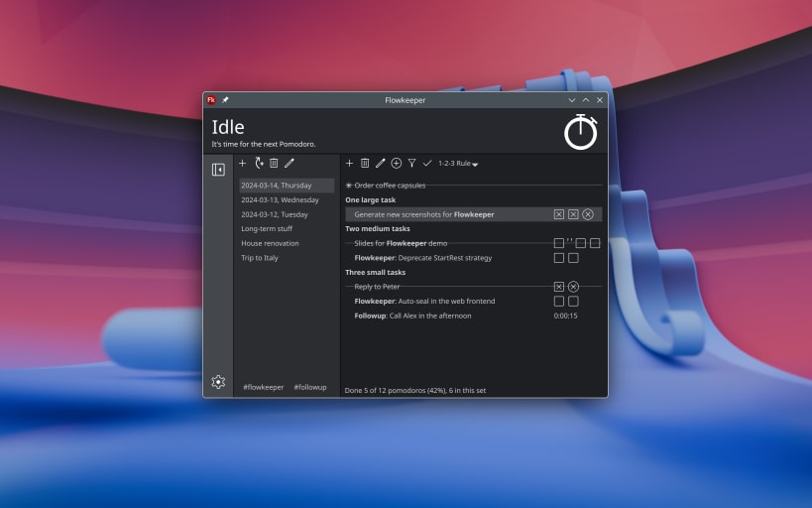The image size is (812, 508).
Task: Add a pomodoro with the circled plus icon
Action: coord(397,164)
